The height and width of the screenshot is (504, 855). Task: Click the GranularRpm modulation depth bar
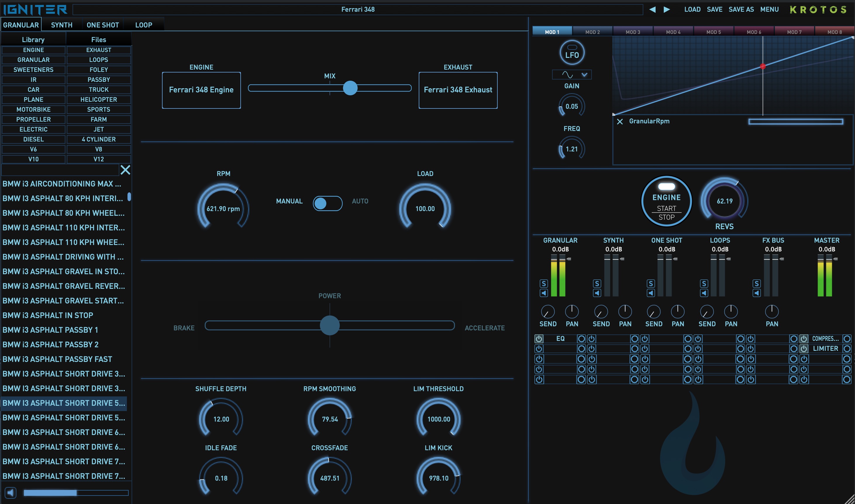[x=796, y=122]
